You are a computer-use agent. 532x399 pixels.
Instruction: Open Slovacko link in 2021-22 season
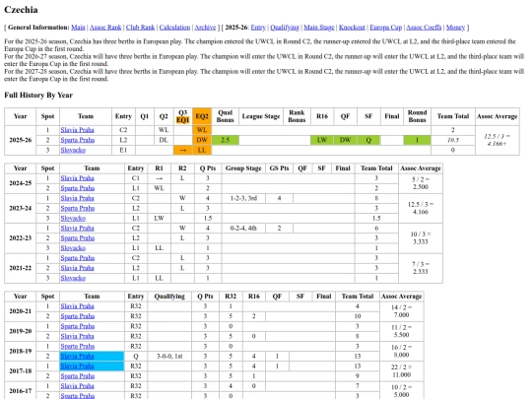click(73, 278)
